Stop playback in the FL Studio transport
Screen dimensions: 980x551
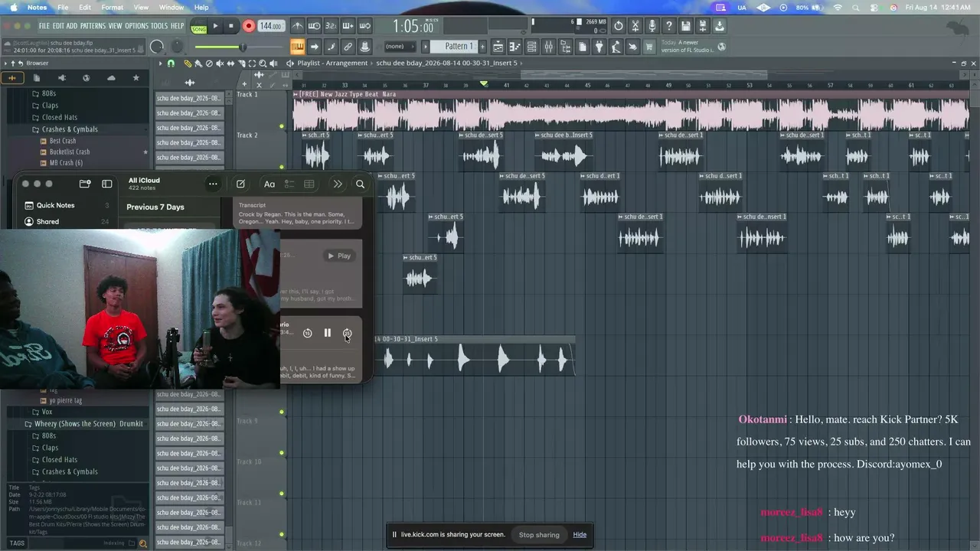pyautogui.click(x=231, y=26)
